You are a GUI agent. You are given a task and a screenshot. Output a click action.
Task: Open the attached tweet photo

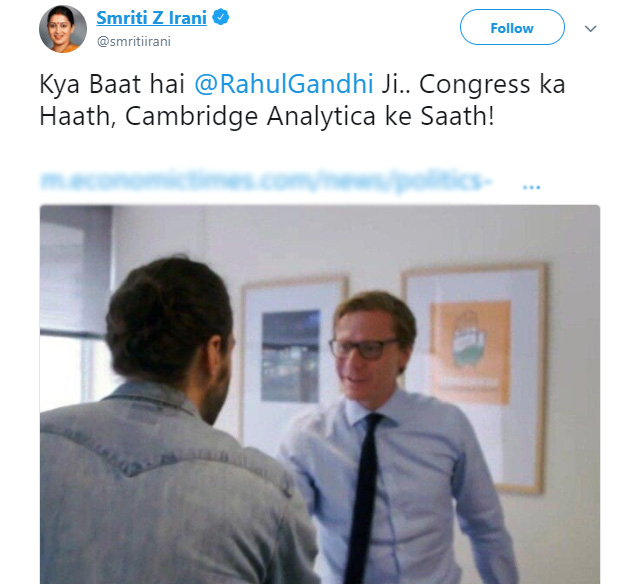pos(320,394)
